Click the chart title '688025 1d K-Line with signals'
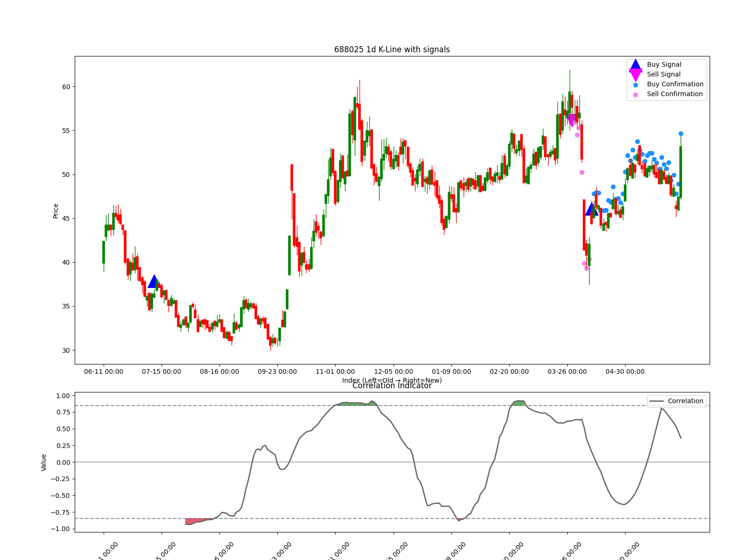This screenshot has height=560, width=747. pos(392,49)
